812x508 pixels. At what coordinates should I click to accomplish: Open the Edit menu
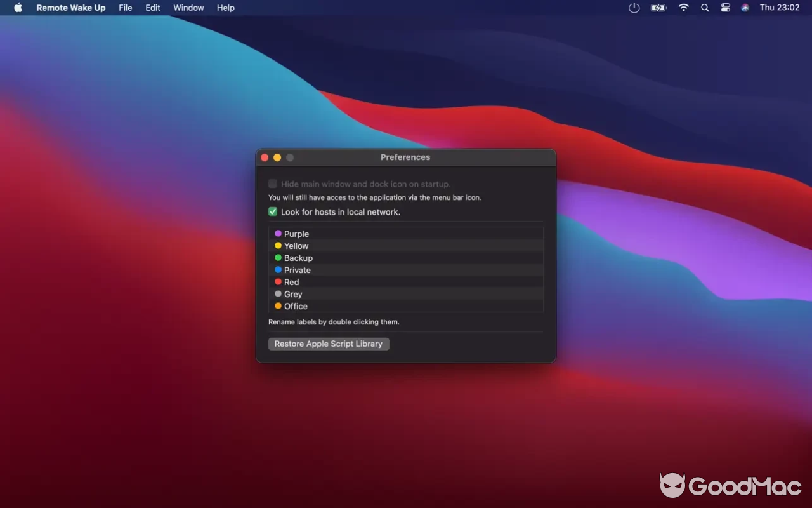(152, 8)
